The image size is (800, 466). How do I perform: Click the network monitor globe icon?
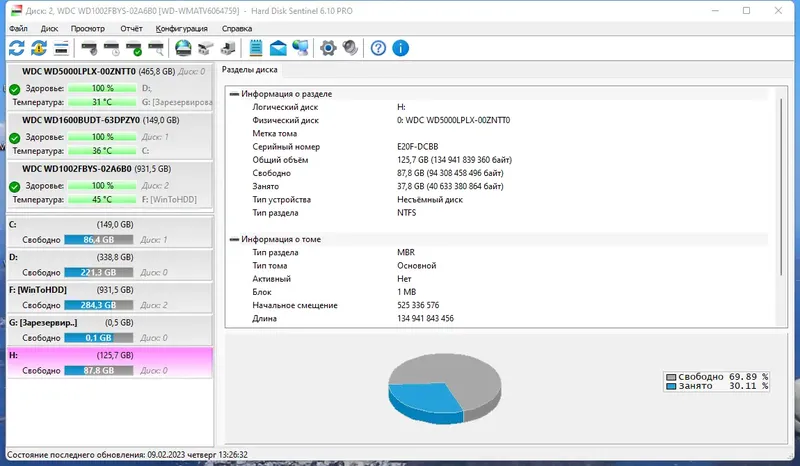(x=301, y=48)
